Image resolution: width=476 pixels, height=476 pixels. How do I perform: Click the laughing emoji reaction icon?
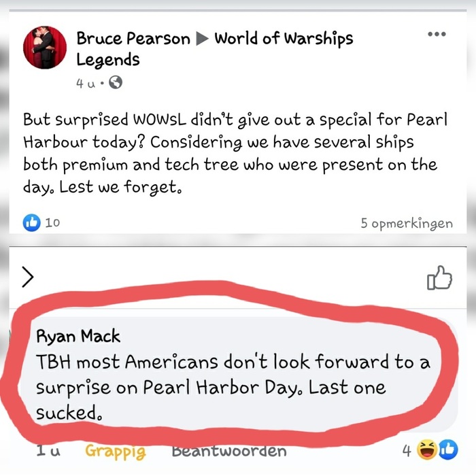(x=427, y=450)
